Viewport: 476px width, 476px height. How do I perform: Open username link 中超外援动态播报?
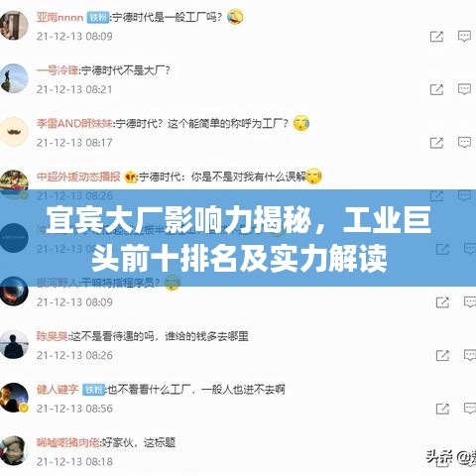(78, 177)
